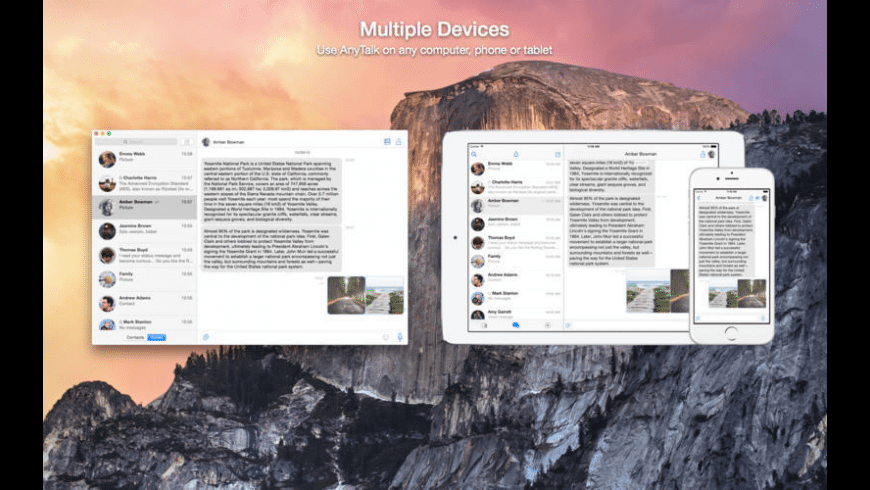
Task: Tap bell notification icon on iPad
Action: coord(516,154)
